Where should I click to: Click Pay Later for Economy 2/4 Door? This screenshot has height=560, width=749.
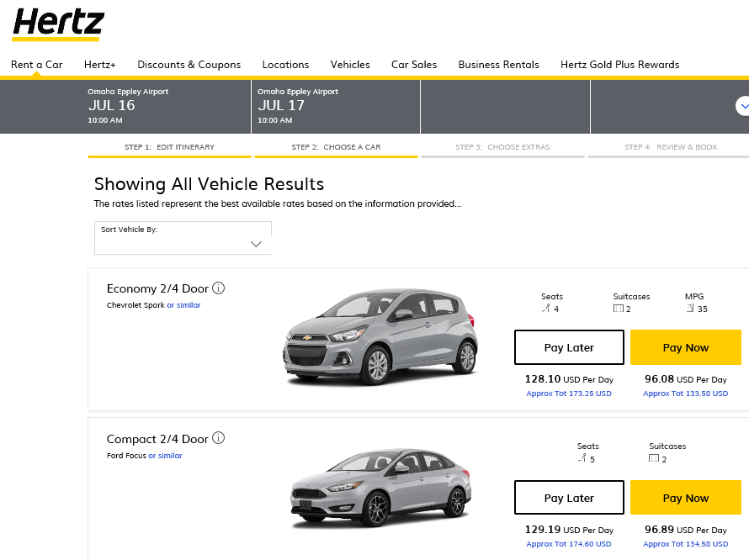click(569, 347)
